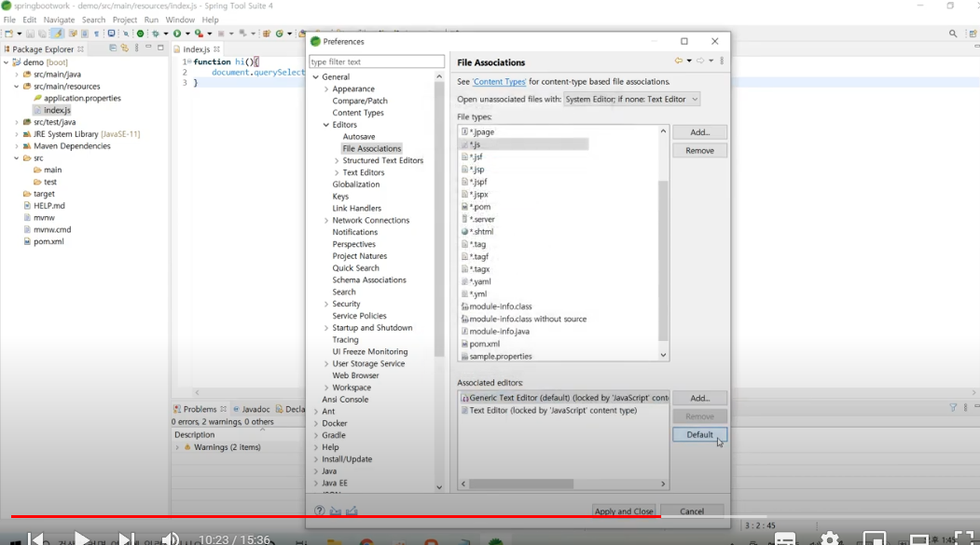This screenshot has width=980, height=545.
Task: Click the File types vertical scrollbar thumb
Action: (663, 261)
